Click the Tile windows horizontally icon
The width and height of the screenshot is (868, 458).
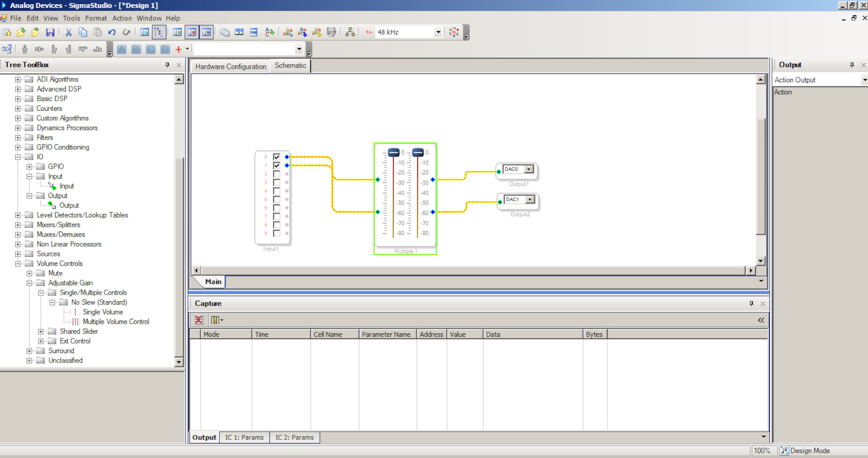click(254, 32)
